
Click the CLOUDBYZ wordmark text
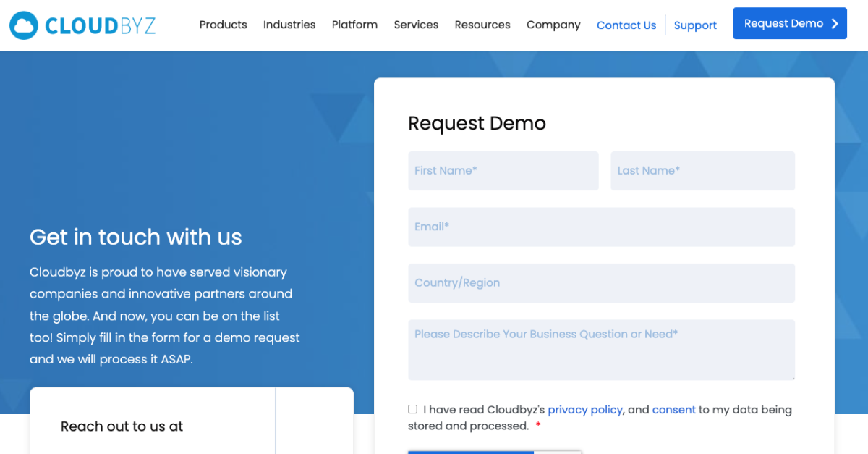pyautogui.click(x=100, y=26)
